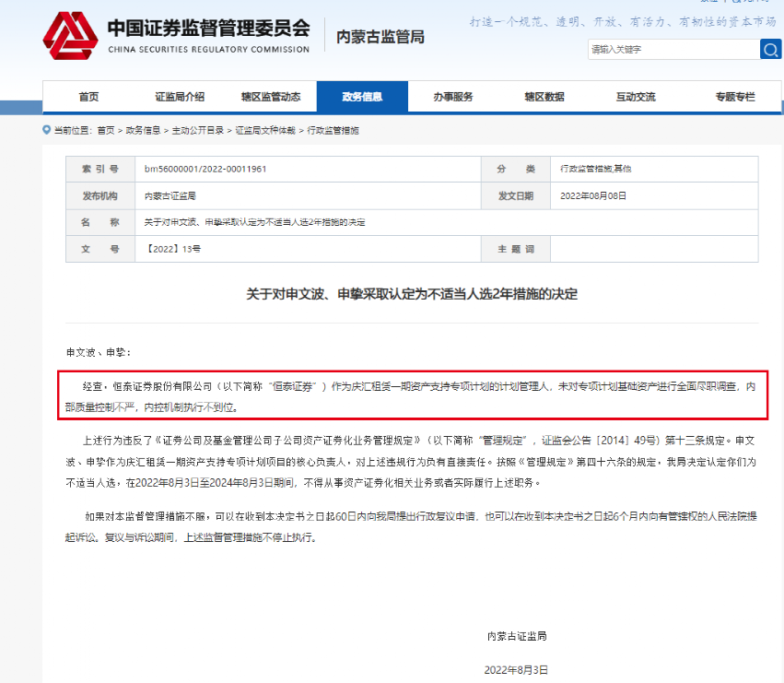Click the 请输入关键字 search input field
The image size is (784, 683).
click(673, 49)
